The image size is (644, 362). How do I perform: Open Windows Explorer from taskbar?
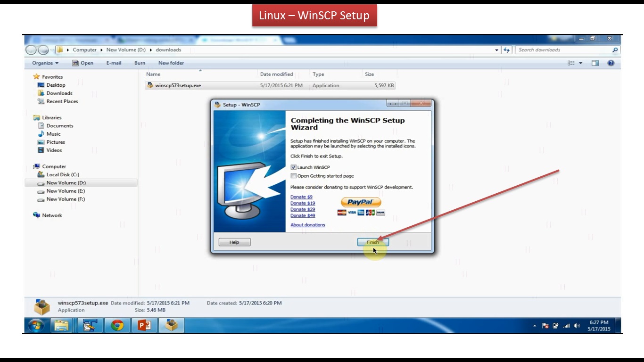click(61, 326)
